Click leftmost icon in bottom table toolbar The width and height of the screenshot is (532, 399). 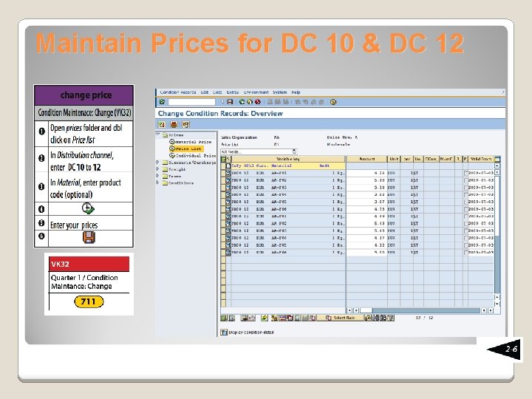coord(224,318)
